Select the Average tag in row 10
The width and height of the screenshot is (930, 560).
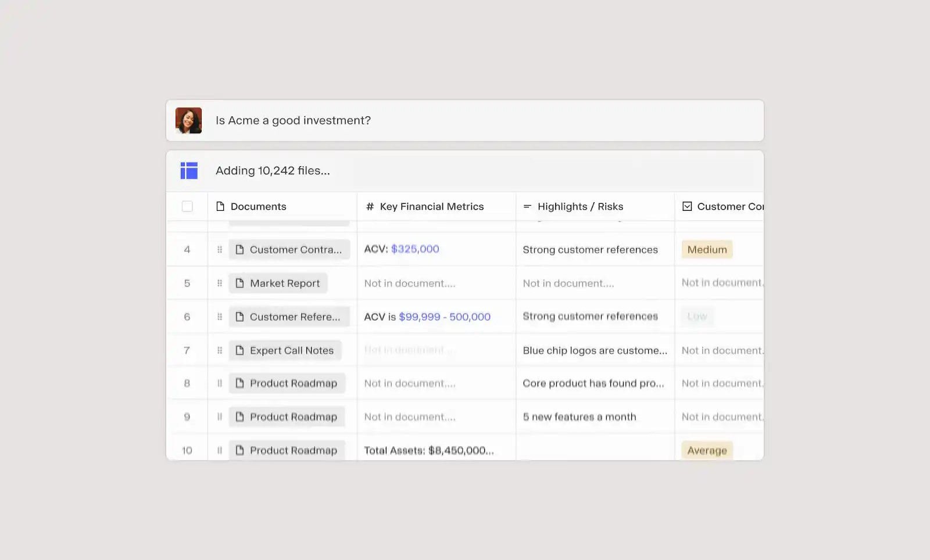[707, 450]
